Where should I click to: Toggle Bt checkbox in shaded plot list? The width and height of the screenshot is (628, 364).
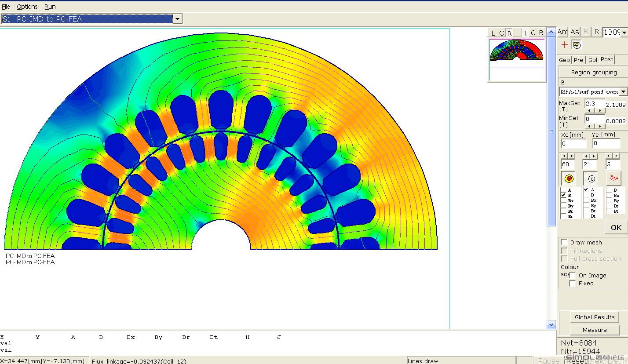pyautogui.click(x=563, y=216)
